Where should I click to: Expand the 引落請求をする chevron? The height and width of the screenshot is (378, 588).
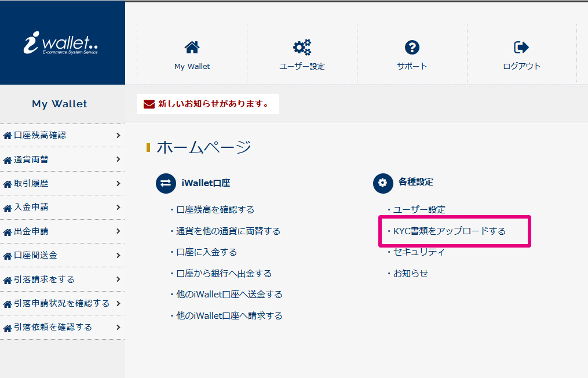(x=118, y=279)
